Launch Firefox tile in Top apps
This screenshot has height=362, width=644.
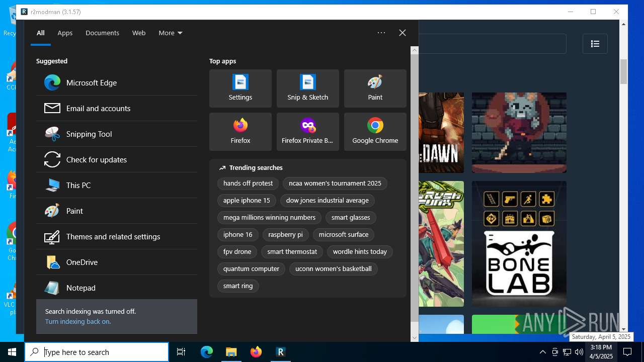tap(240, 132)
